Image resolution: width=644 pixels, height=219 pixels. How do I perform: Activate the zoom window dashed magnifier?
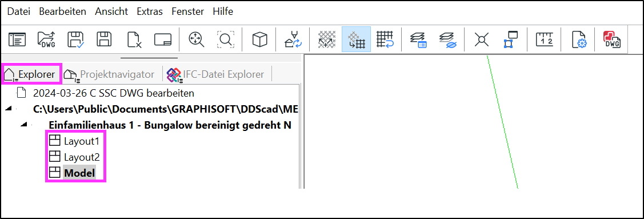click(x=226, y=39)
